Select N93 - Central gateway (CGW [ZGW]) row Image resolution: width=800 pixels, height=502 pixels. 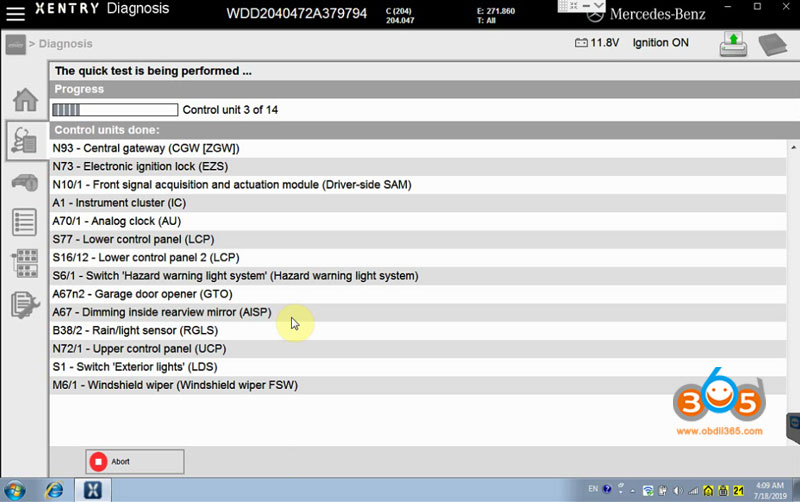pyautogui.click(x=417, y=148)
